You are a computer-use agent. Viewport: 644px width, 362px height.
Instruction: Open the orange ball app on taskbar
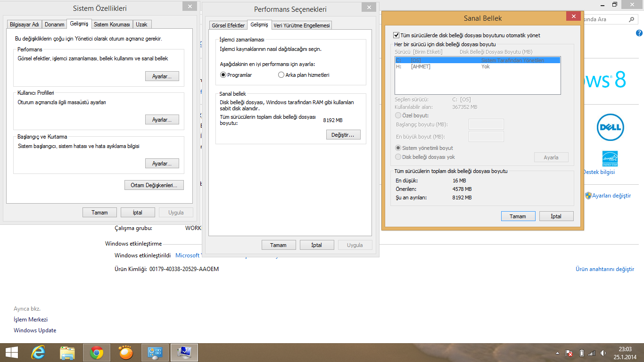click(126, 353)
